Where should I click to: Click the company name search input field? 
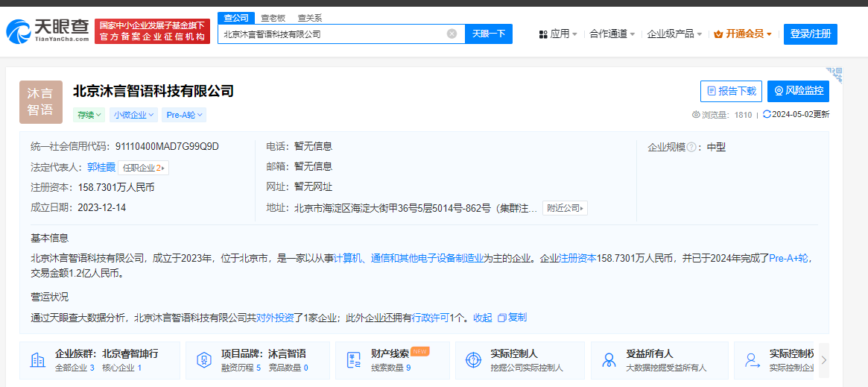[x=332, y=34]
